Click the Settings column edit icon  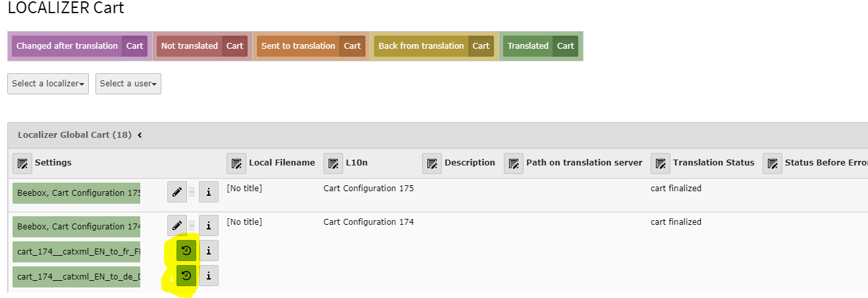22,163
